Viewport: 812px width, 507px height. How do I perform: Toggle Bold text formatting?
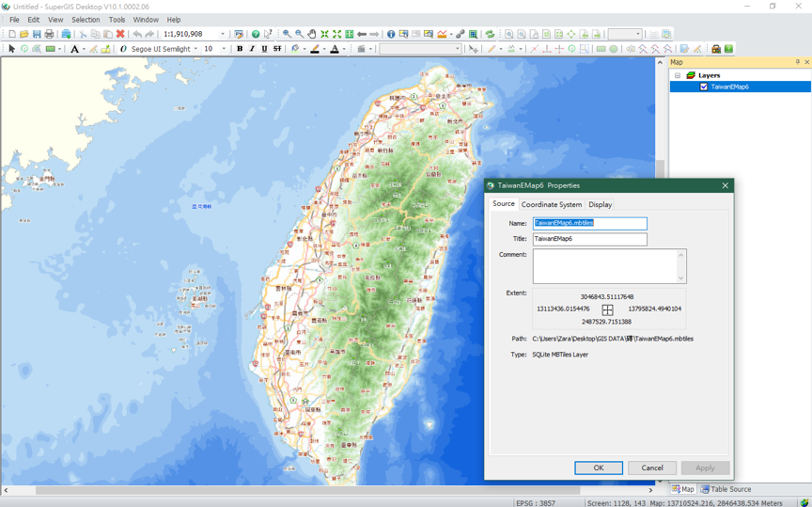(x=240, y=49)
